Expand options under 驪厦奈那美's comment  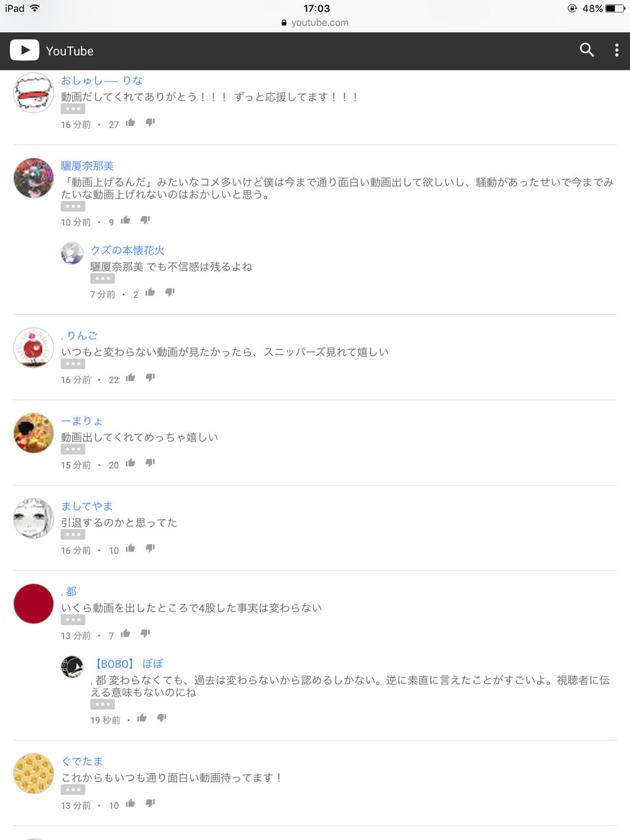click(73, 206)
